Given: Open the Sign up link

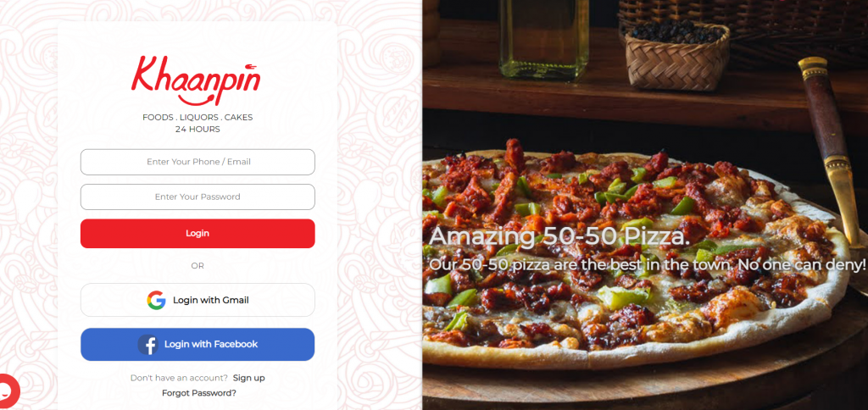Looking at the screenshot, I should coord(248,378).
